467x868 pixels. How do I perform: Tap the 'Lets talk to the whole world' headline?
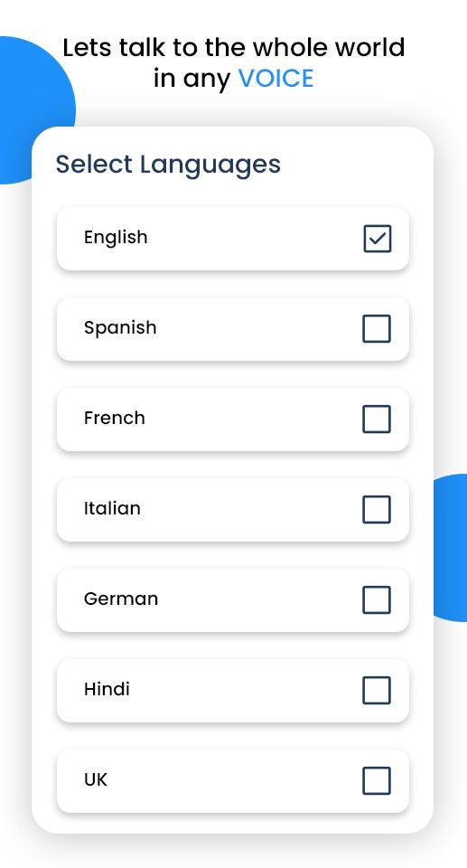tap(233, 48)
